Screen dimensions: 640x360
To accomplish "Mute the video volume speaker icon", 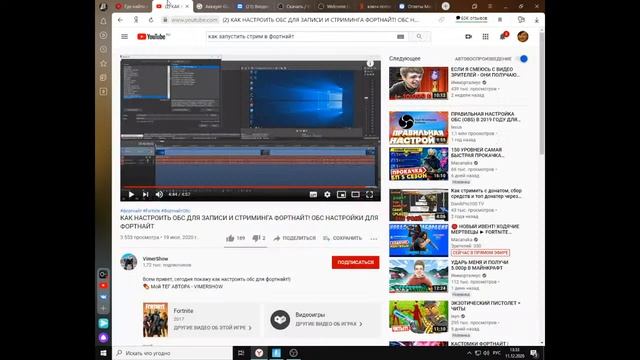I will [159, 194].
